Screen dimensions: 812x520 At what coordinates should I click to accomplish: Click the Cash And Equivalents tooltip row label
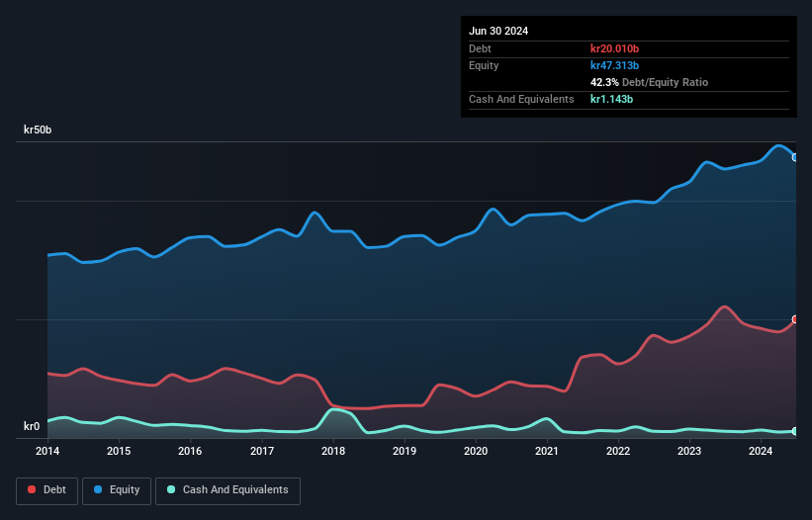click(x=521, y=99)
